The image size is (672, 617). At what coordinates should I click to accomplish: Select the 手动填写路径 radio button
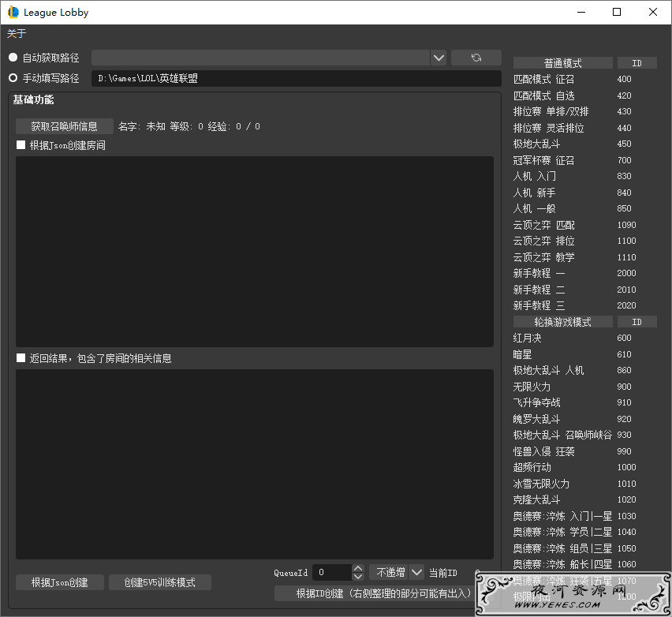[13, 78]
